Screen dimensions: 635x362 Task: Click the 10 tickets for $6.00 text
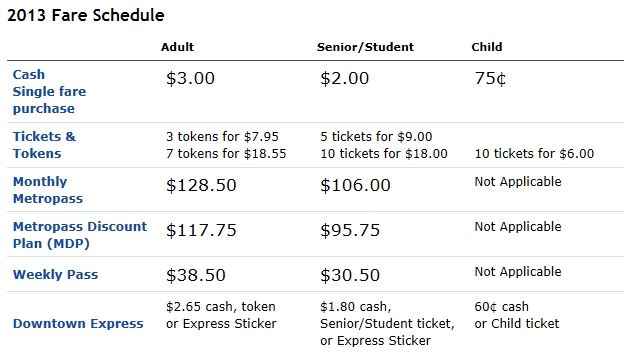click(534, 153)
